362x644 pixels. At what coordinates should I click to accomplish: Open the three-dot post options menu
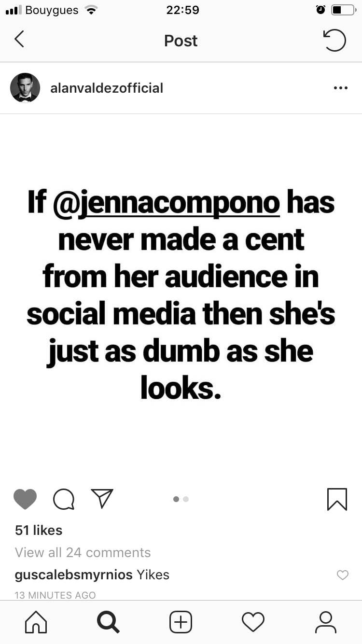point(340,88)
